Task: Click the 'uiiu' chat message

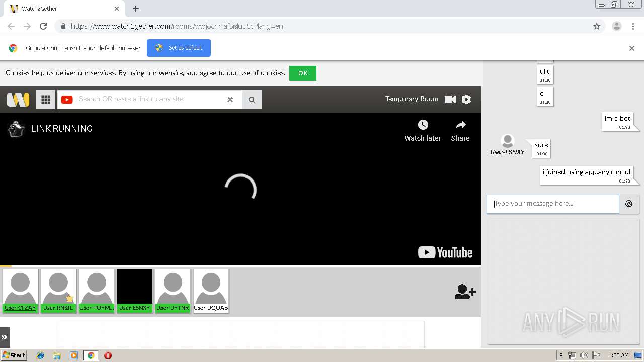Action: point(545,75)
